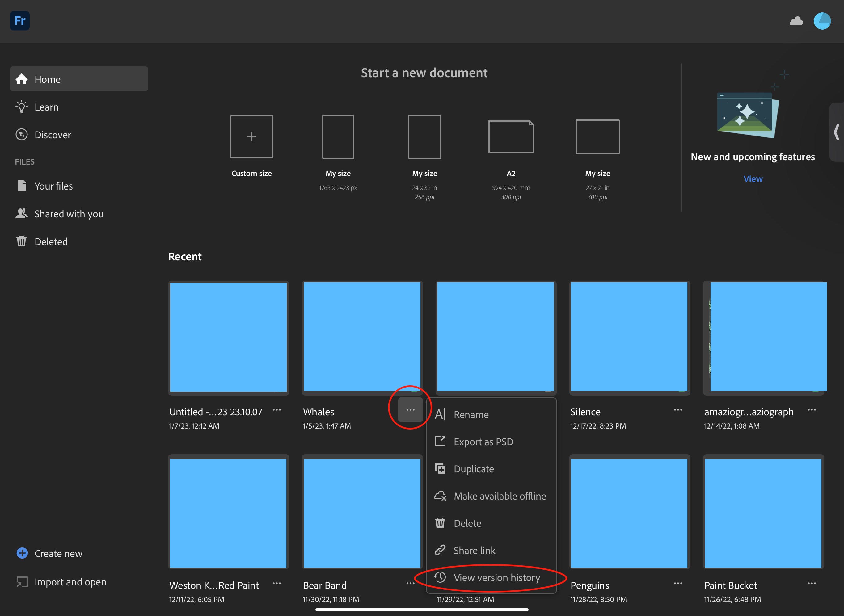
Task: Open the Whales document thumbnail
Action: click(x=362, y=336)
